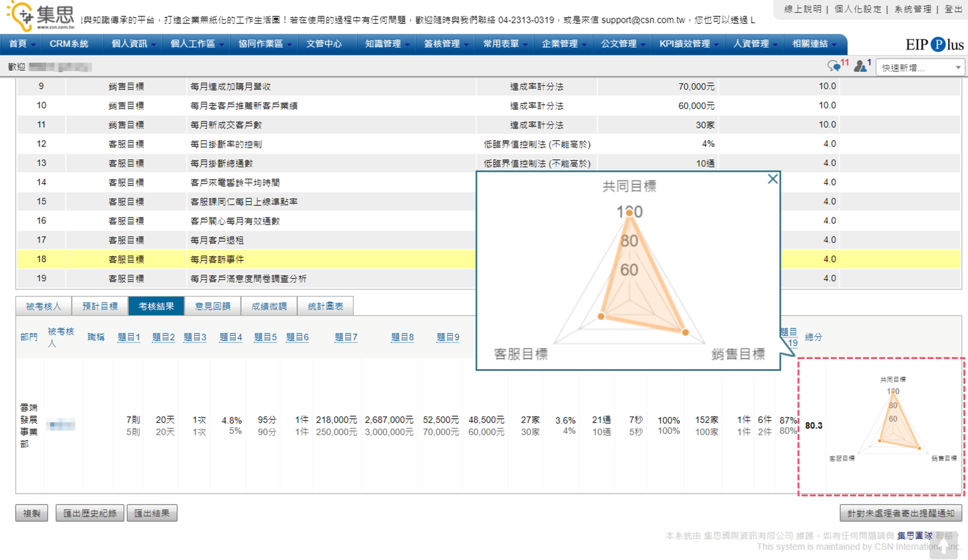Switch to the 預計目標 tab
This screenshot has width=968, height=560.
click(100, 306)
